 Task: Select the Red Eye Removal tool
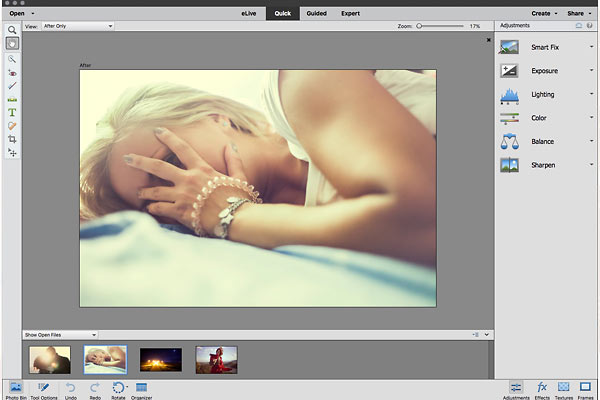point(12,73)
